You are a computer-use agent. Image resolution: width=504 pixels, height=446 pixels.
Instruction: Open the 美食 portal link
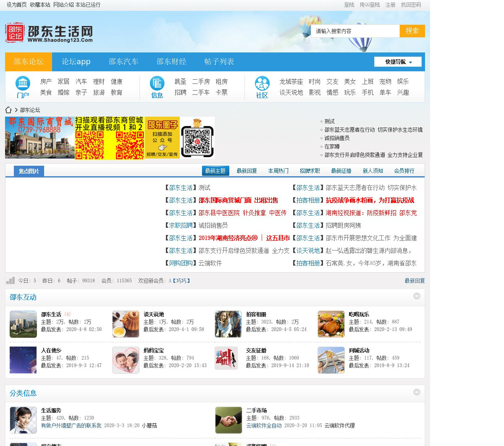tap(46, 92)
